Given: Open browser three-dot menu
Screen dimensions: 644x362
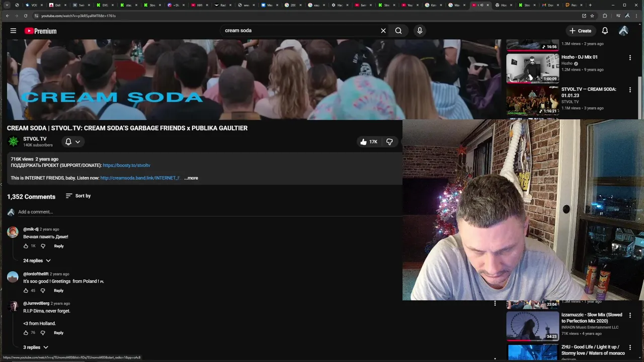Looking at the screenshot, I should [637, 16].
